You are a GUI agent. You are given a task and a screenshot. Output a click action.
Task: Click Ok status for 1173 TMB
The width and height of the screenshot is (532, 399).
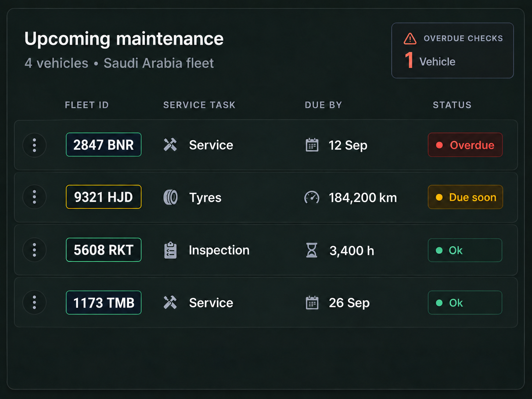(x=465, y=302)
